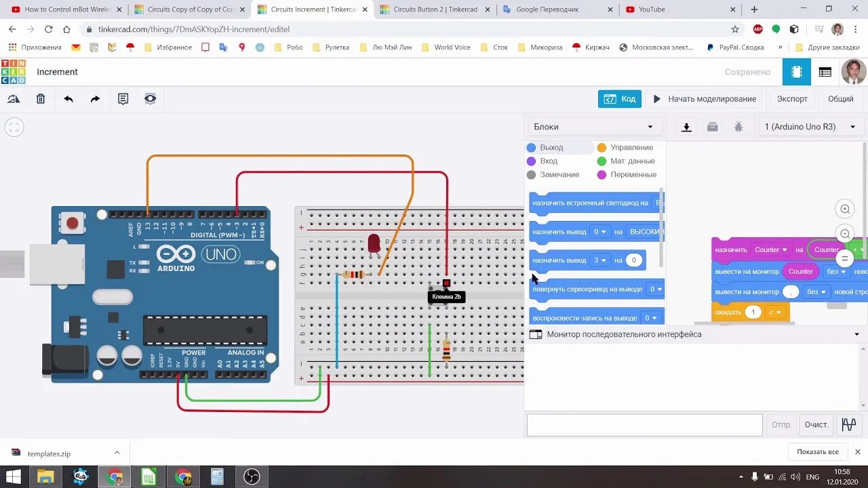
Task: Open the user profile avatar
Action: [x=853, y=72]
